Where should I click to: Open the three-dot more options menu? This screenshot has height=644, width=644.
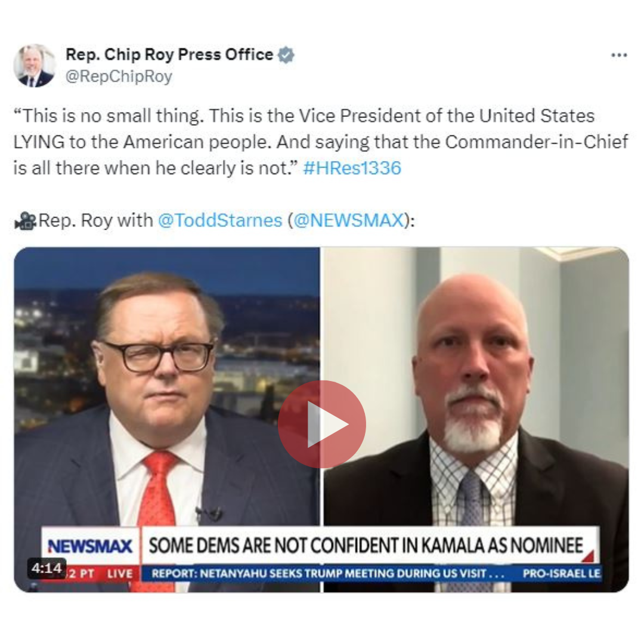pyautogui.click(x=618, y=55)
